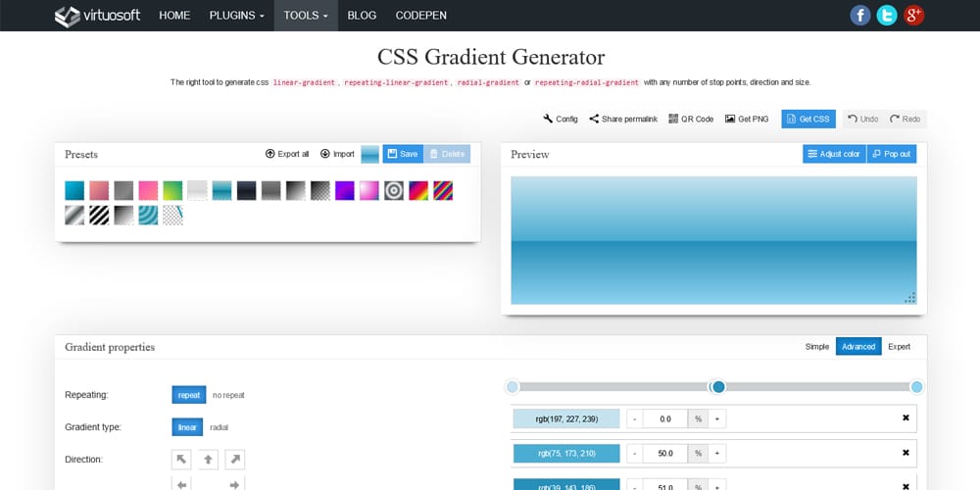
Task: Change the % unit of 0.0 stop
Action: click(x=698, y=418)
